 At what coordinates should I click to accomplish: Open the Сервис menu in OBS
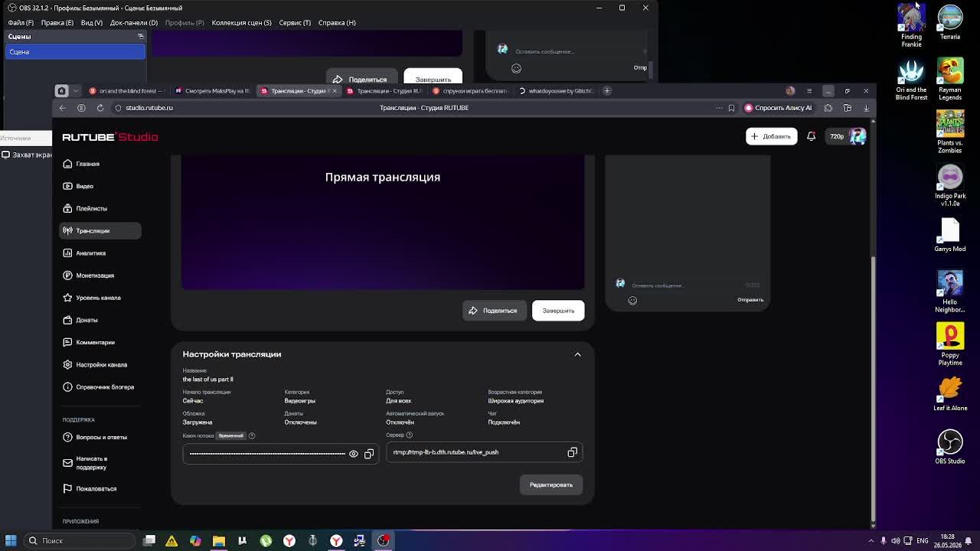pyautogui.click(x=295, y=23)
